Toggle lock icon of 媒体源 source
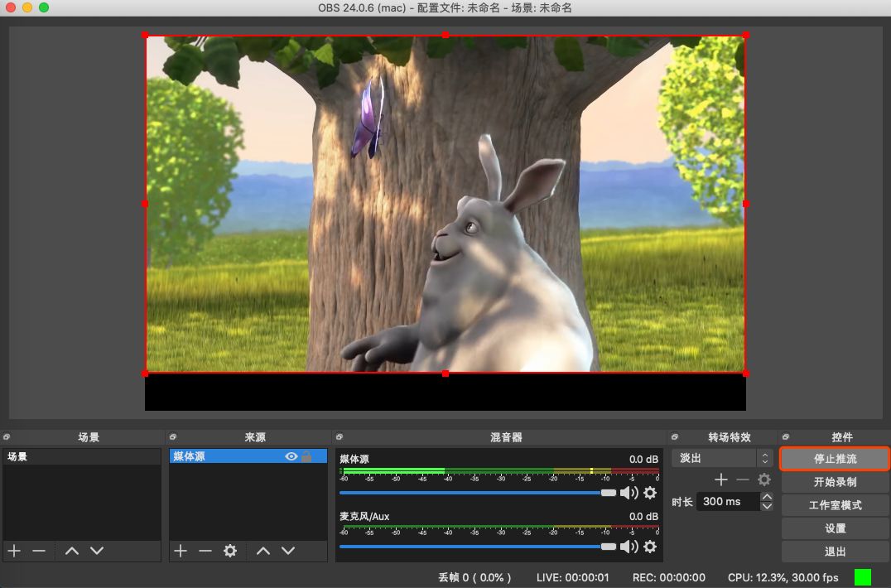Screen dimensions: 891x588 coord(307,456)
